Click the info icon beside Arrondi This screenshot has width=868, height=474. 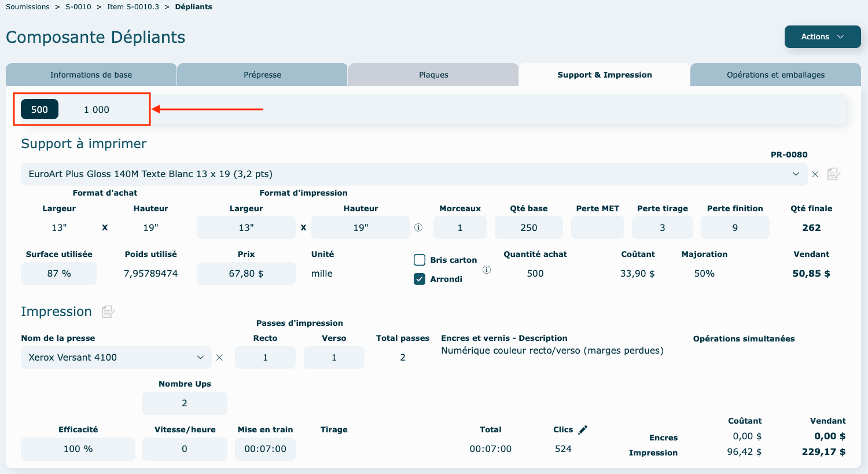point(487,270)
